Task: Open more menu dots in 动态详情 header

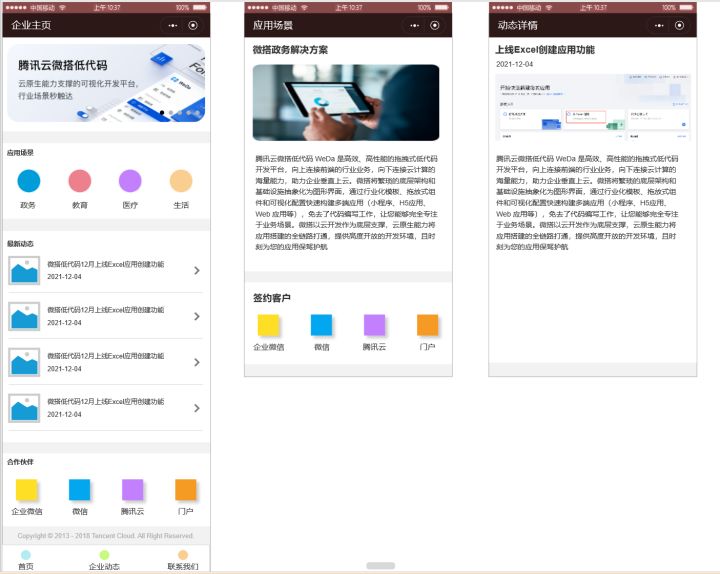Action: [659, 25]
